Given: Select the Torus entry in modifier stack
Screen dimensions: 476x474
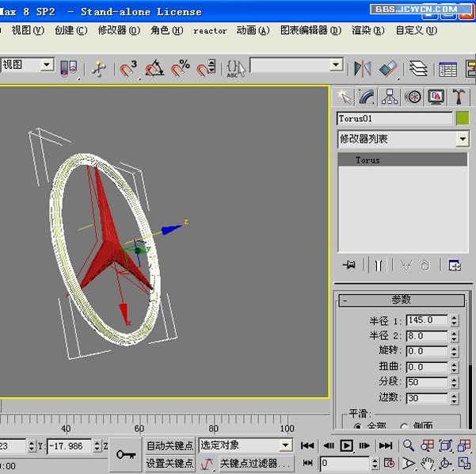Looking at the screenshot, I should (x=402, y=160).
